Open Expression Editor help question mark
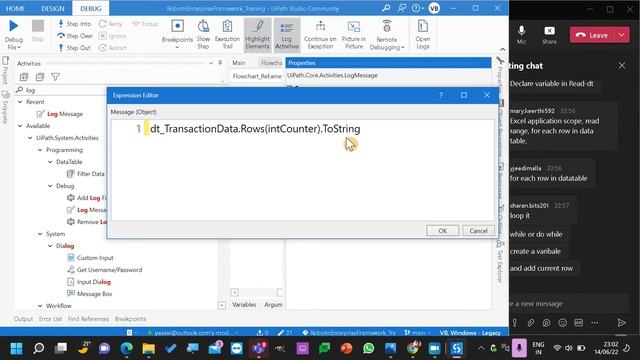Screen dimensions: 640x360 (441, 95)
